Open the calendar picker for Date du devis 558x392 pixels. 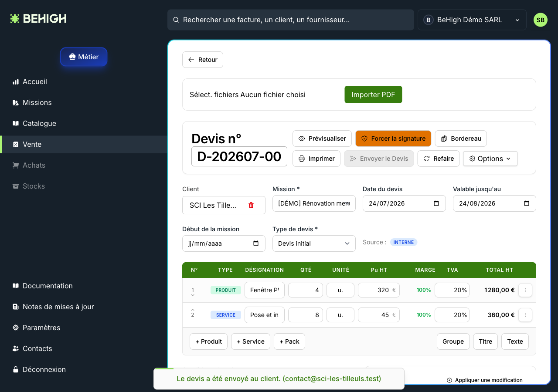pos(436,203)
